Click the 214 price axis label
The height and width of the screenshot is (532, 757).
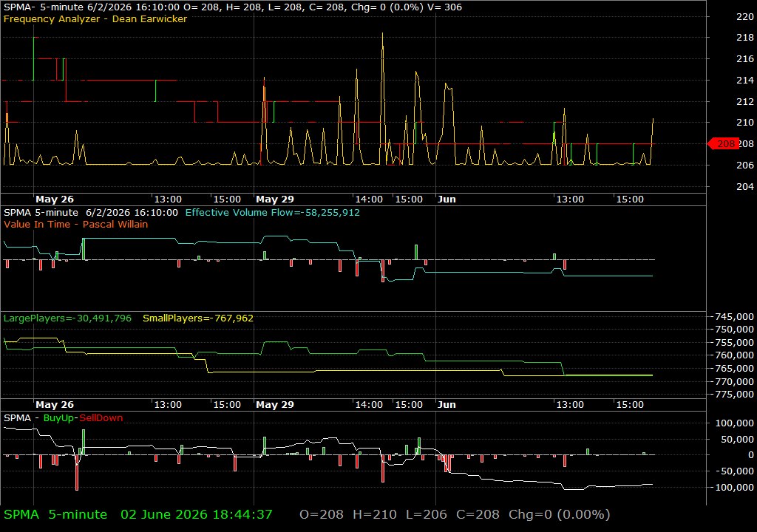(x=745, y=80)
